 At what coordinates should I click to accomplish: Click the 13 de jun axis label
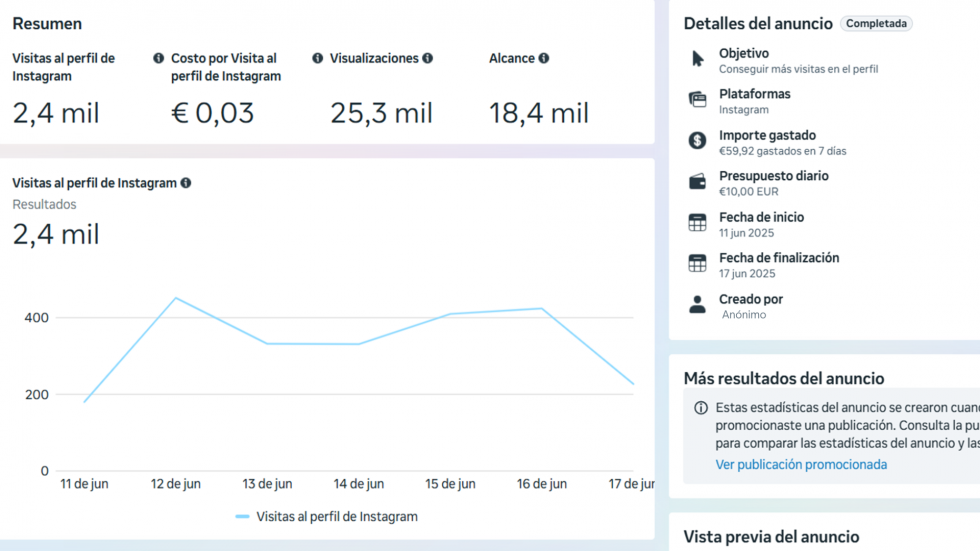click(x=268, y=484)
